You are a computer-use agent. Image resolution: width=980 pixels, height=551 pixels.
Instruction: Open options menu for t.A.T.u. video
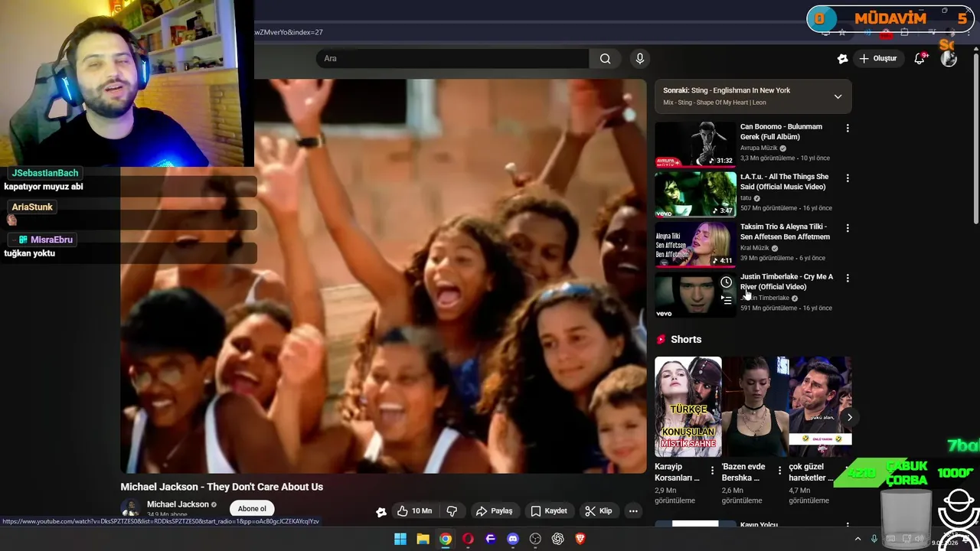click(847, 178)
